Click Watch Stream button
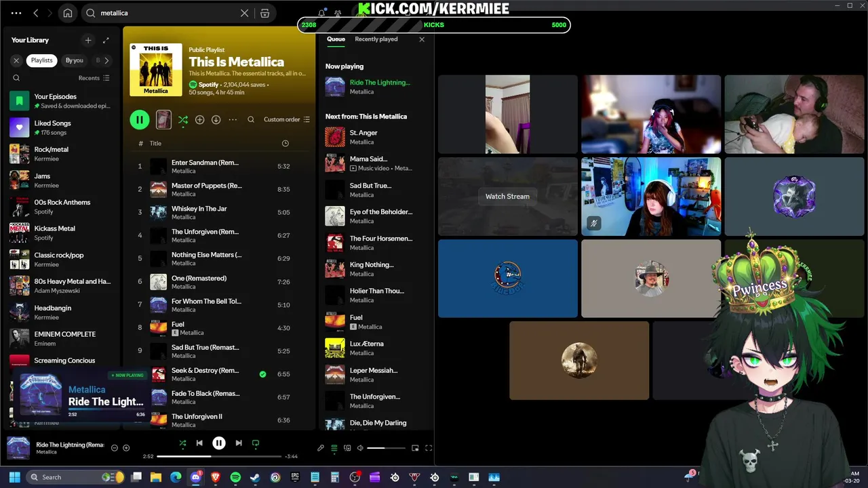This screenshot has height=488, width=868. click(x=507, y=197)
